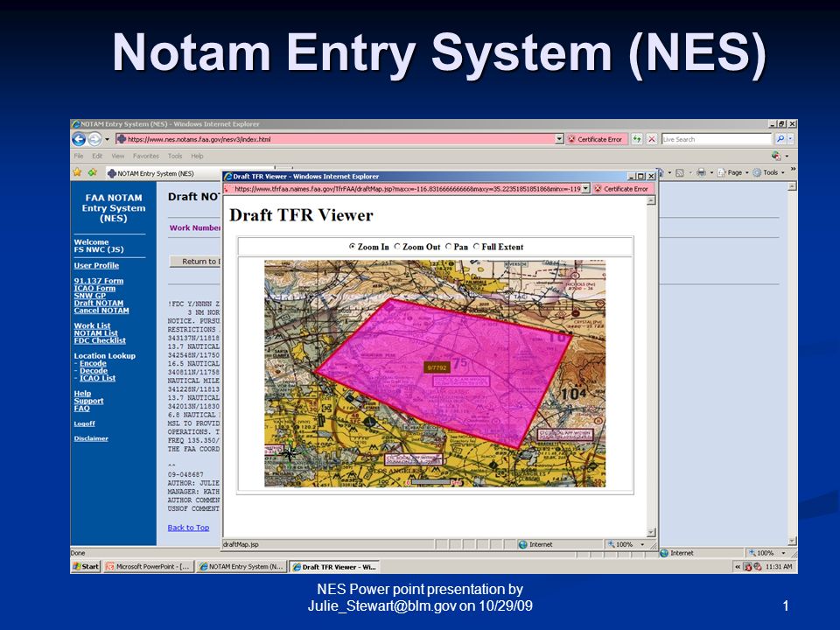Open the Tools dropdown on the command bar
The width and height of the screenshot is (840, 630).
pos(769,172)
